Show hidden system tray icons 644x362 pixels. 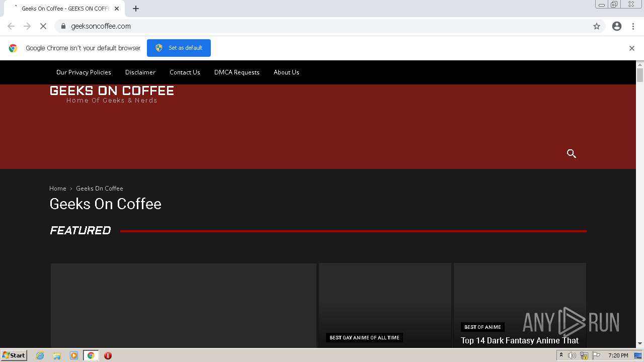click(x=561, y=355)
